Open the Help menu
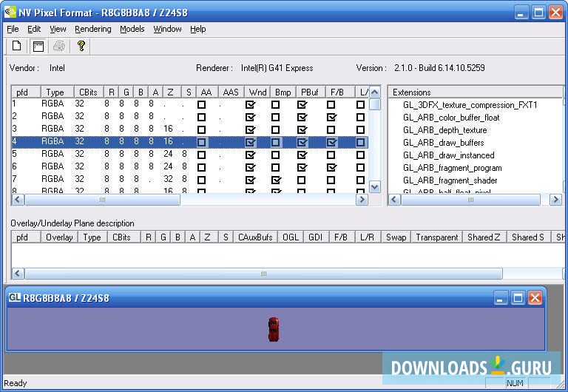 pos(197,29)
